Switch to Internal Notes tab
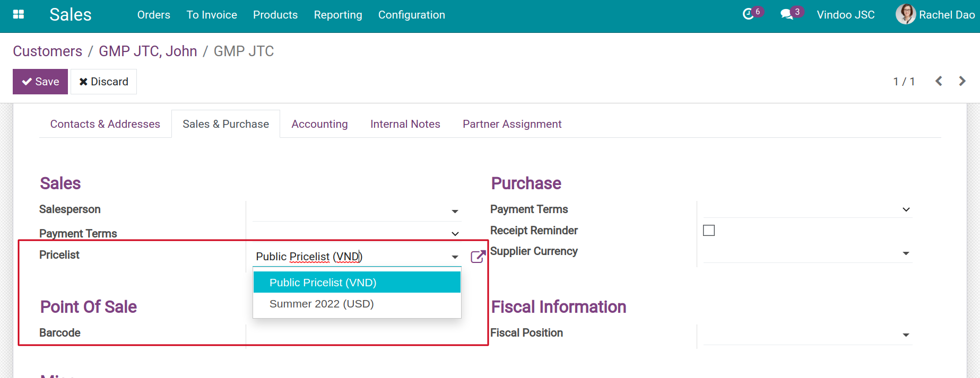Image resolution: width=980 pixels, height=378 pixels. (x=405, y=124)
